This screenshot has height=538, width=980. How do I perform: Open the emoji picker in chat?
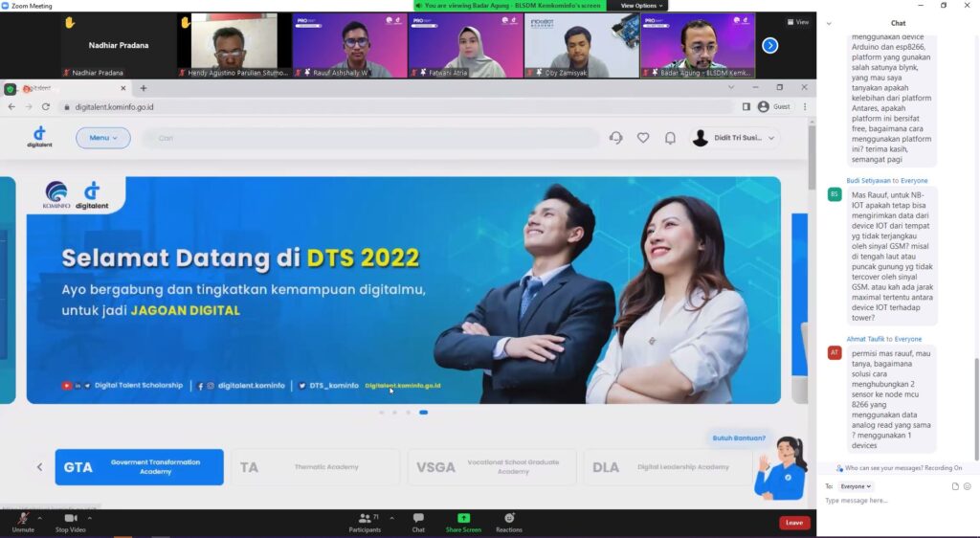(967, 486)
